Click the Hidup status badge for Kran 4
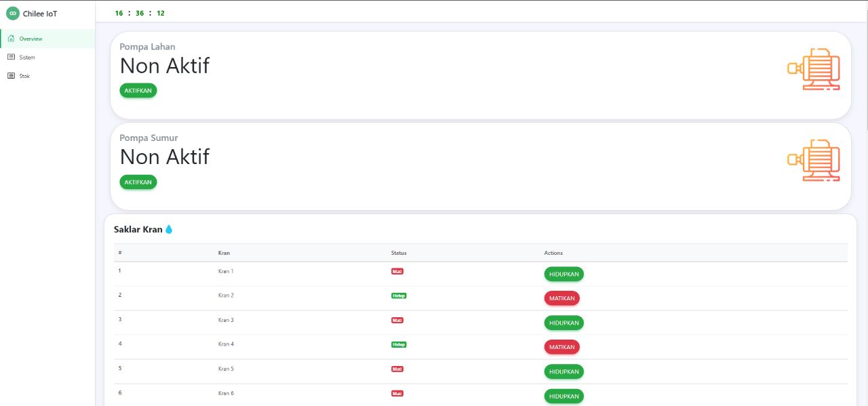 click(399, 344)
